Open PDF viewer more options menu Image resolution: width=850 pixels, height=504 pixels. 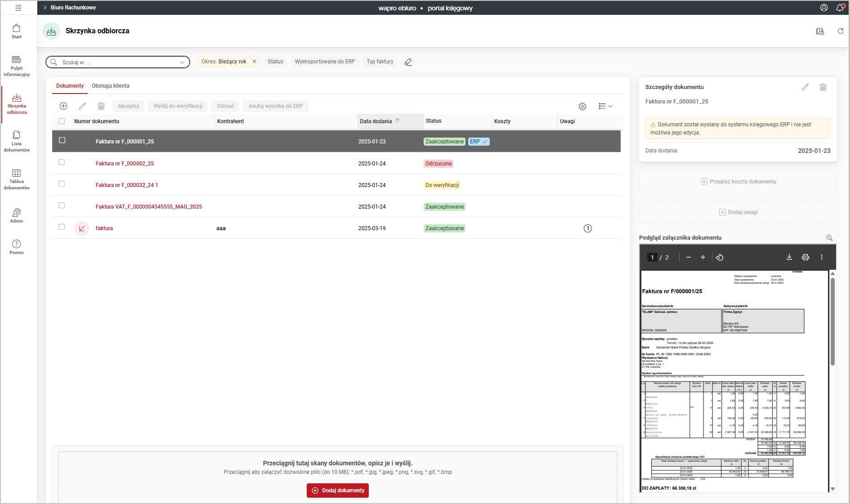point(822,257)
